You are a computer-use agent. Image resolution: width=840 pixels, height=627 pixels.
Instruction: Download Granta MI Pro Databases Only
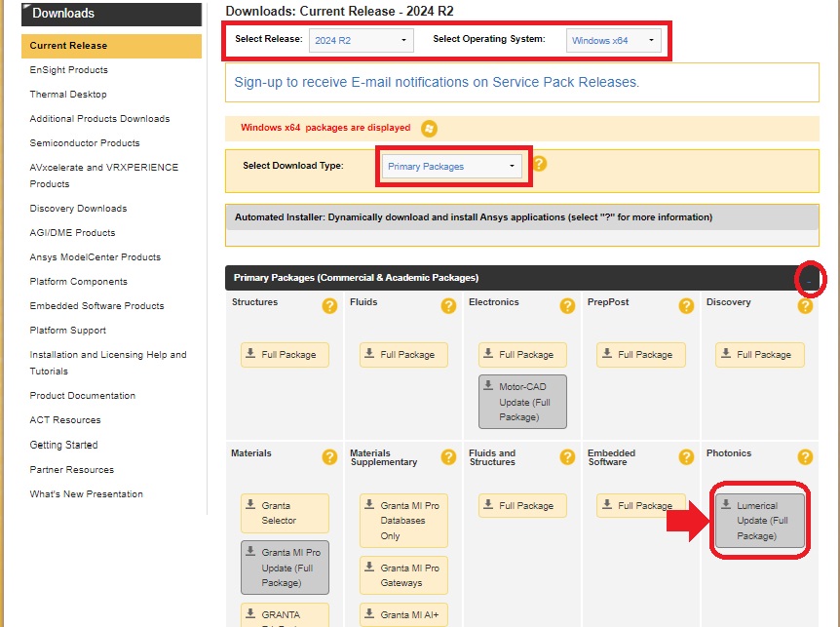[404, 521]
